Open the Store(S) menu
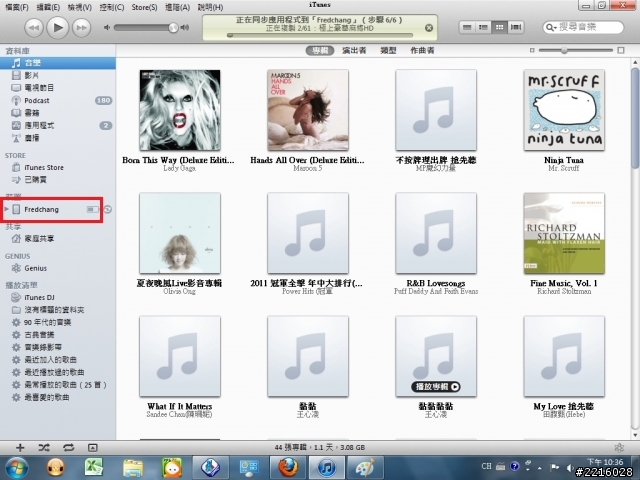The width and height of the screenshot is (640, 480). (x=144, y=7)
